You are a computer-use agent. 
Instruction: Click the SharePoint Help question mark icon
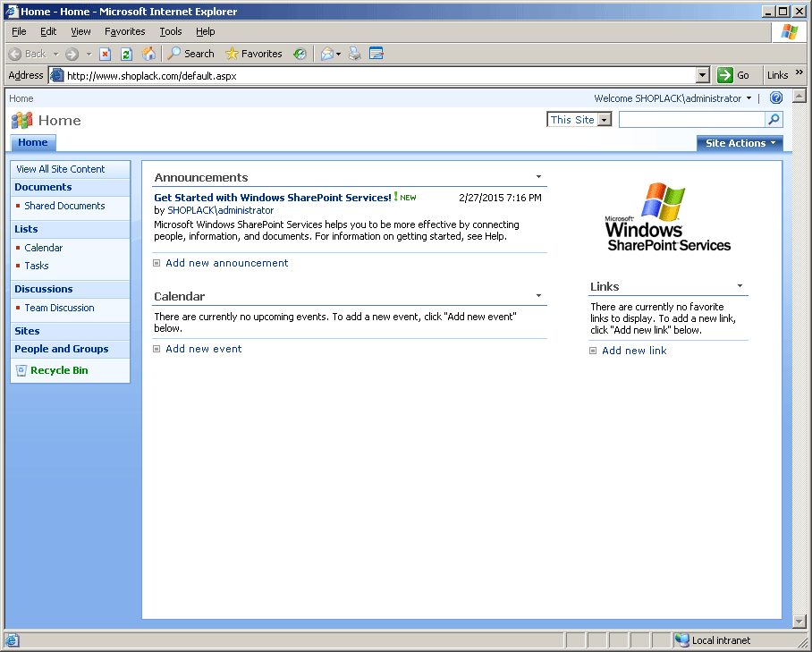[775, 97]
